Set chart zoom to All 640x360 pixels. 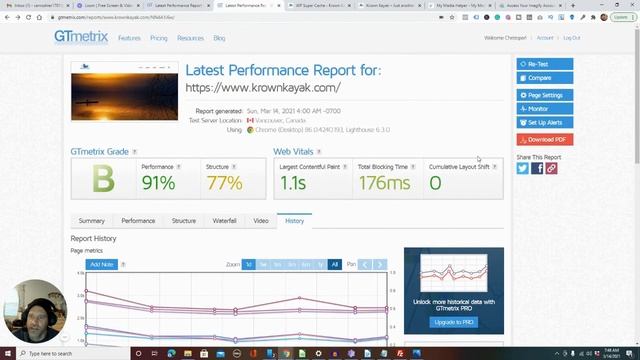pyautogui.click(x=335, y=264)
